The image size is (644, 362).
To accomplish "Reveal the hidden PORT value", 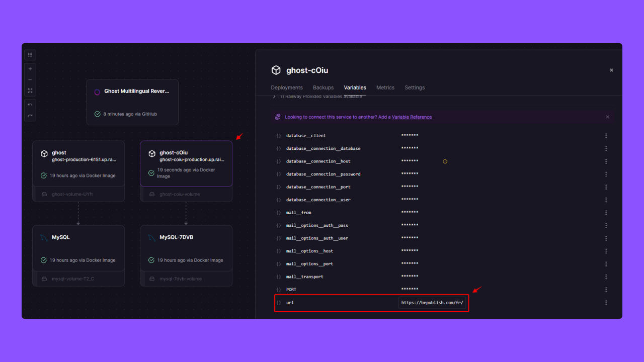I will pyautogui.click(x=410, y=289).
